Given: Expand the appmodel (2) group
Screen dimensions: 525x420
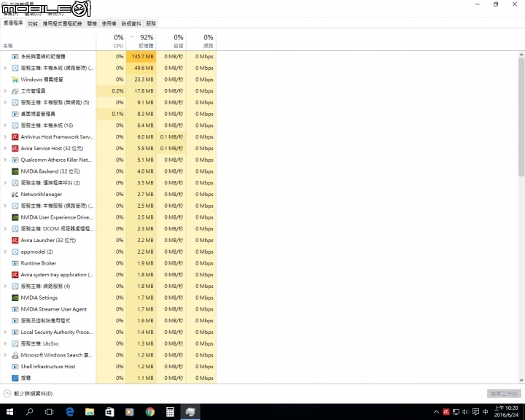Looking at the screenshot, I should [5, 252].
